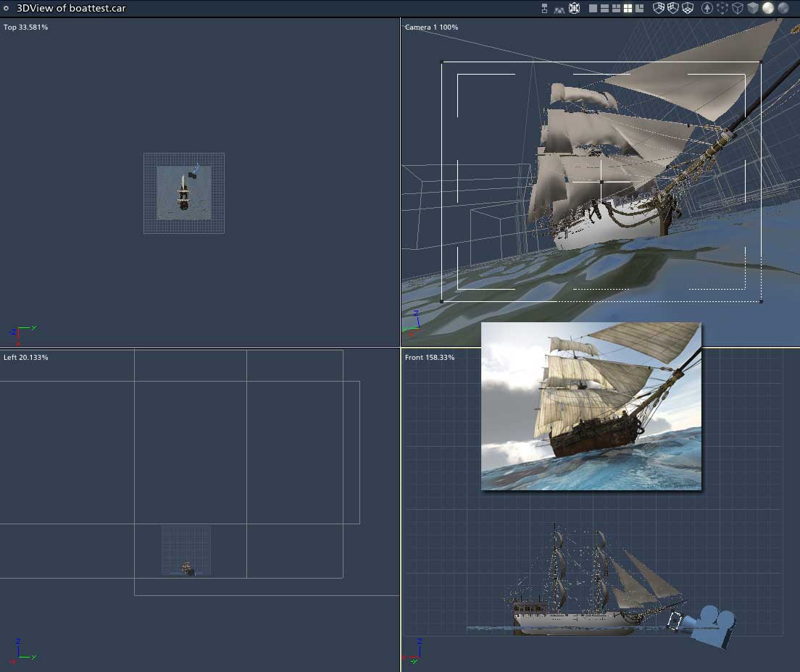Enable flat shaded cube display mode
Viewport: 800px width, 672px height.
tap(753, 9)
